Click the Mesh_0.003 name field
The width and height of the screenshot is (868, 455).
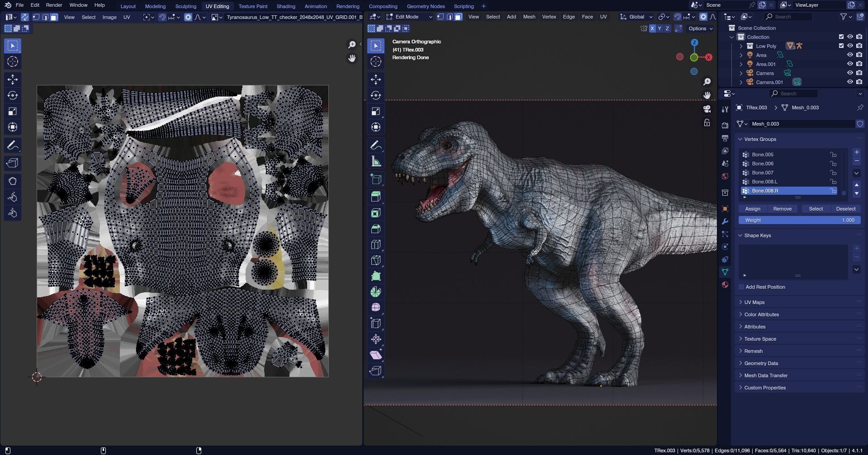[x=802, y=124]
